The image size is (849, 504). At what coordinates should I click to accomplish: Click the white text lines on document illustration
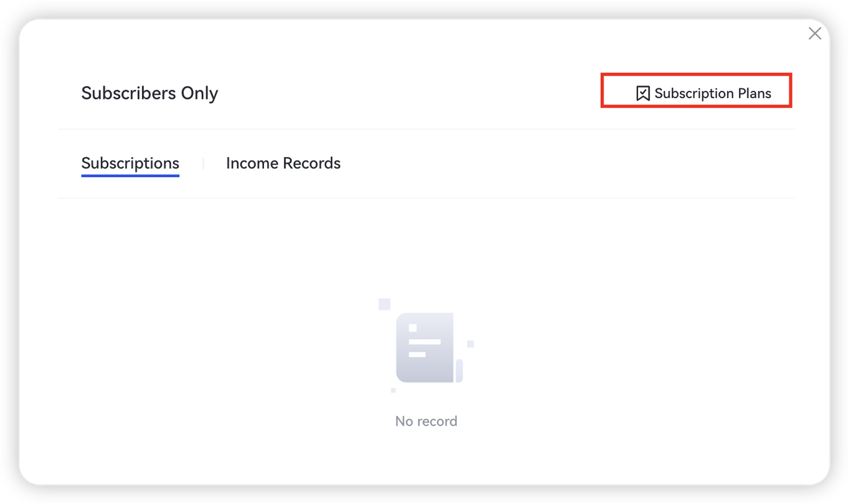point(424,342)
